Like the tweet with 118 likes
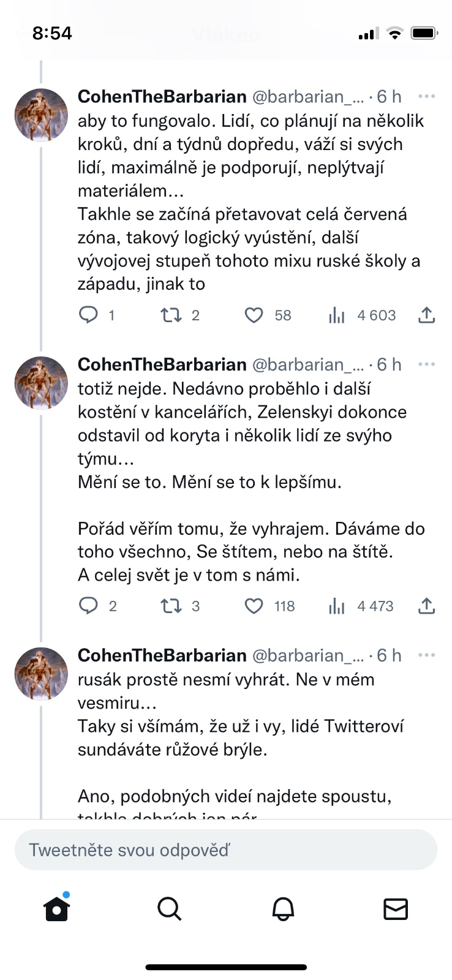This screenshot has height=980, width=452. pos(254,606)
